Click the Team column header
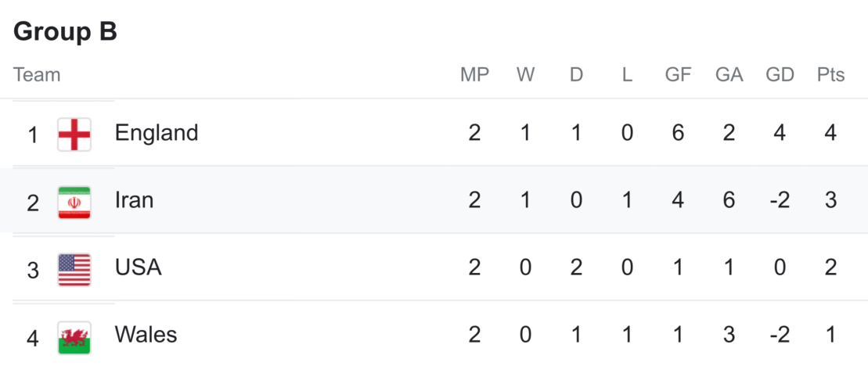The height and width of the screenshot is (391, 868). pyautogui.click(x=37, y=75)
